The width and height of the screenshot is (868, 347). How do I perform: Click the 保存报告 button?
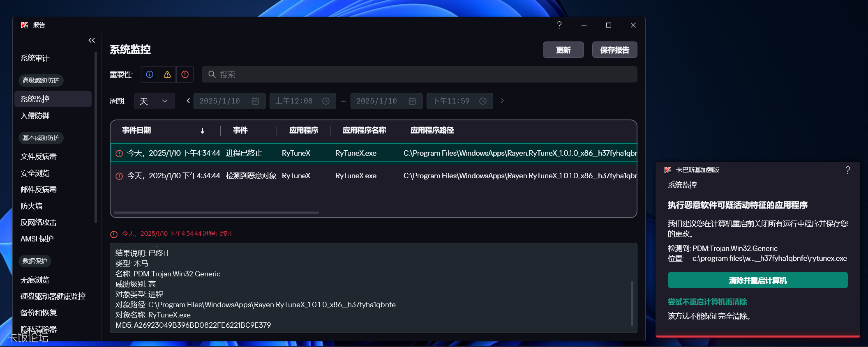pyautogui.click(x=614, y=50)
